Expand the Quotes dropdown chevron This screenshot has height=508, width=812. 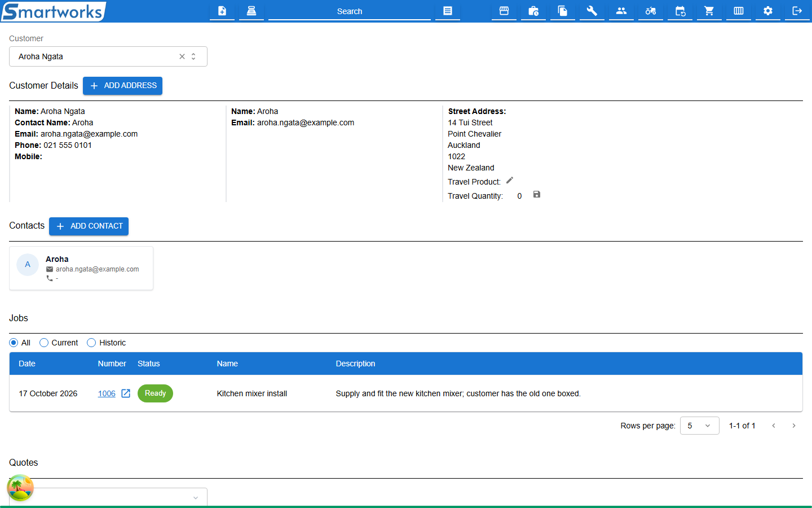coord(196,498)
